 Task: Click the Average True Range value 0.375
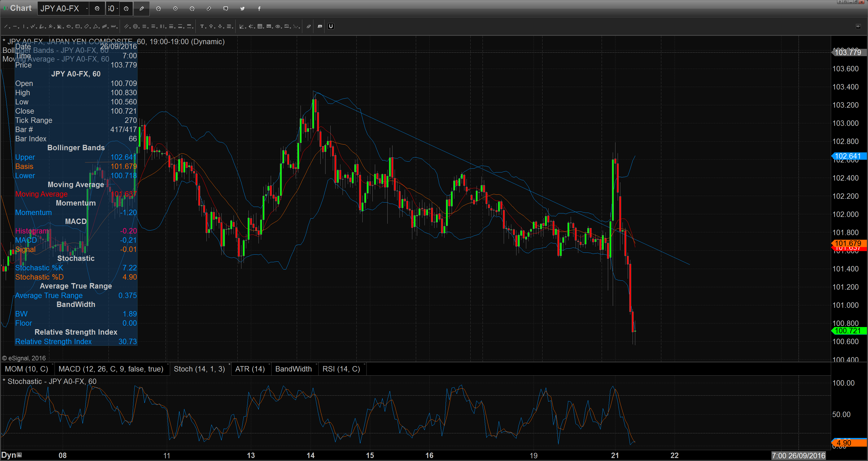click(127, 295)
